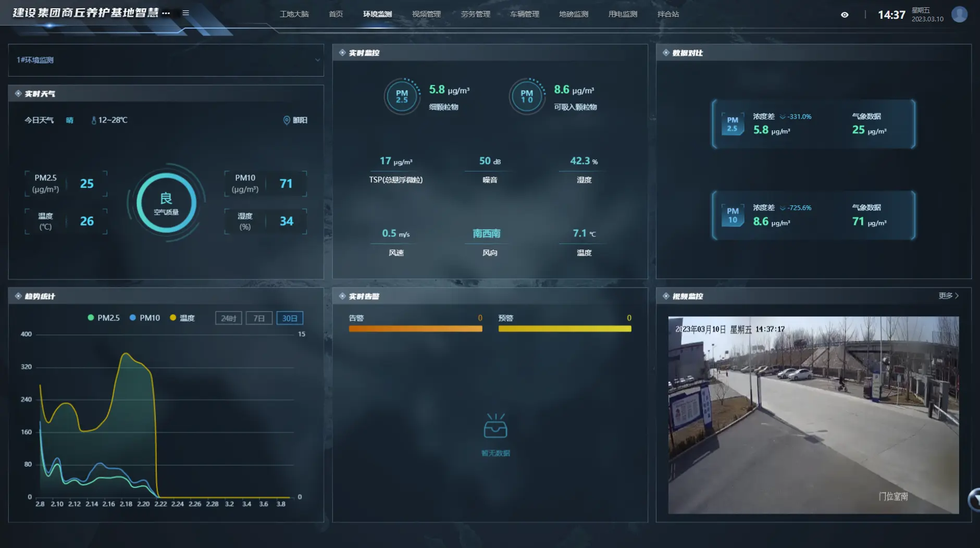Image resolution: width=980 pixels, height=548 pixels.
Task: Click the user avatar in top right
Action: 959,14
